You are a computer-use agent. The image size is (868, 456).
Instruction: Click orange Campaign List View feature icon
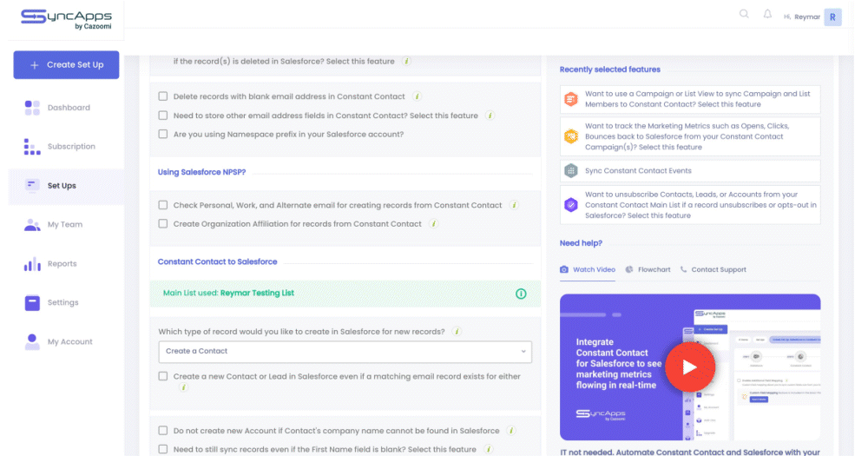coord(571,99)
